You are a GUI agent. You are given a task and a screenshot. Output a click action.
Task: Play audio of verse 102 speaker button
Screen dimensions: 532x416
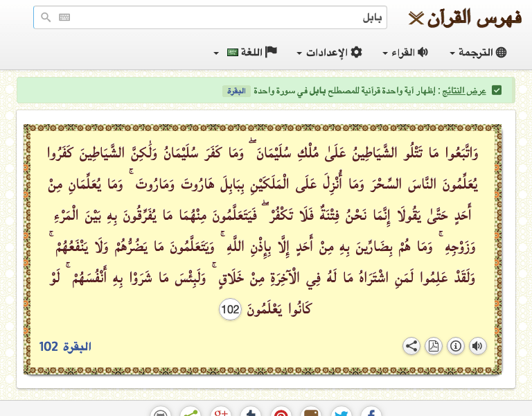(x=477, y=346)
